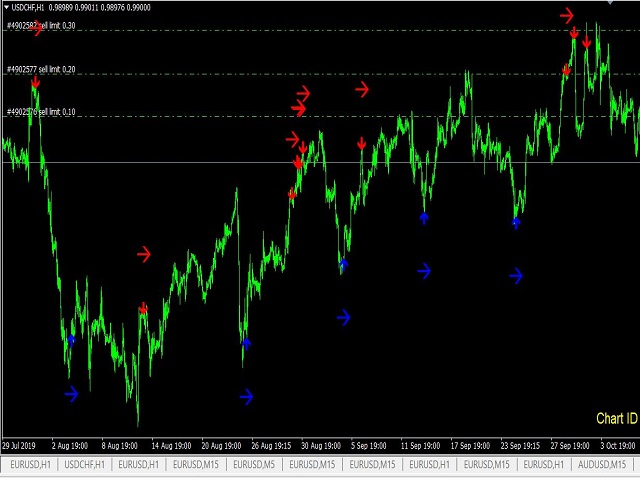This screenshot has height=480, width=640.
Task: Open the AUDUSD,M15 chart tab
Action: click(x=602, y=464)
